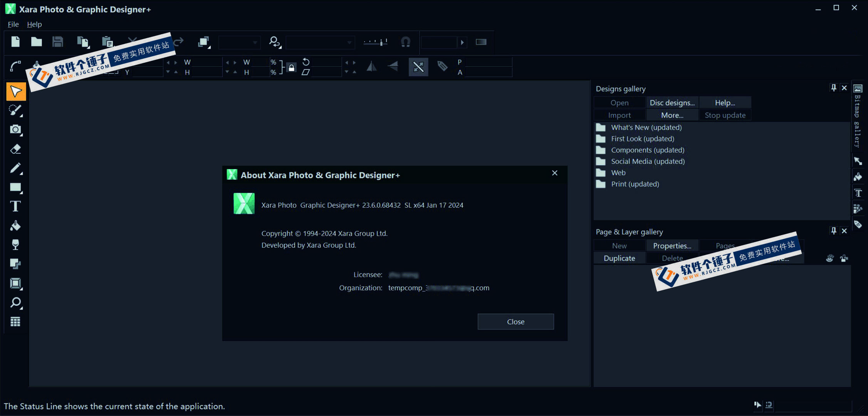Screen dimensions: 868x416
Task: Click the Redo arrow icon
Action: [179, 42]
